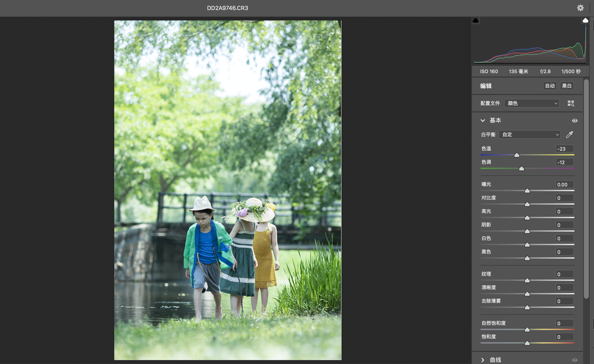Toggle visibility of the 基本 panel edits
594x364 pixels.
coord(575,121)
